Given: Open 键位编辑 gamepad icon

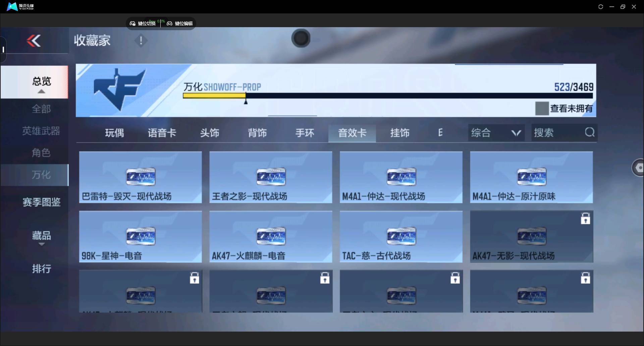Looking at the screenshot, I should coord(170,23).
